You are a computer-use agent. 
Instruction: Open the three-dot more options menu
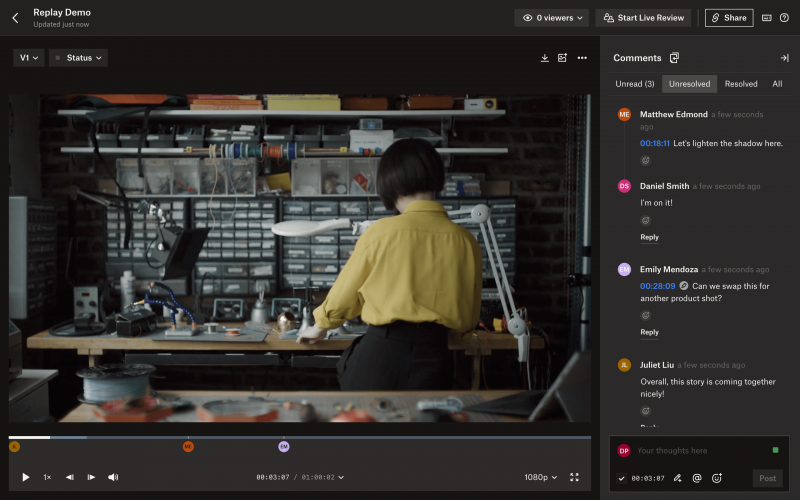point(582,58)
